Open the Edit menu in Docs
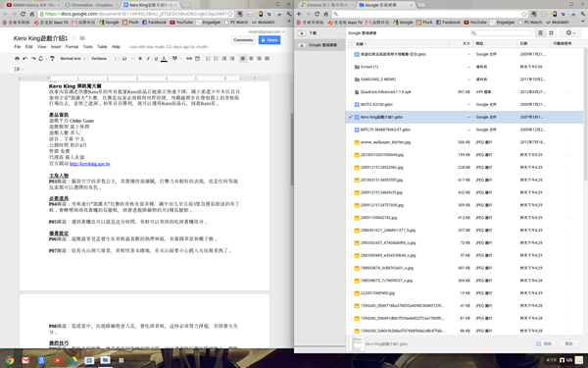This screenshot has height=368, width=588. click(29, 47)
